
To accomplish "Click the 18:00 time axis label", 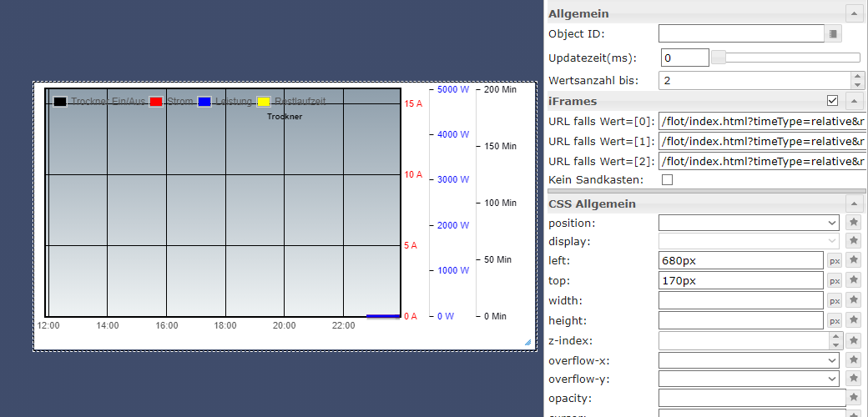I will click(226, 326).
